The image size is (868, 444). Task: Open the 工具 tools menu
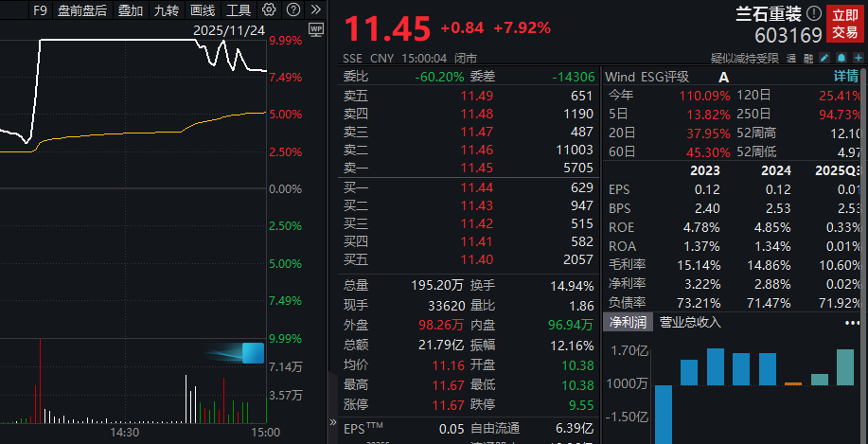[x=238, y=10]
